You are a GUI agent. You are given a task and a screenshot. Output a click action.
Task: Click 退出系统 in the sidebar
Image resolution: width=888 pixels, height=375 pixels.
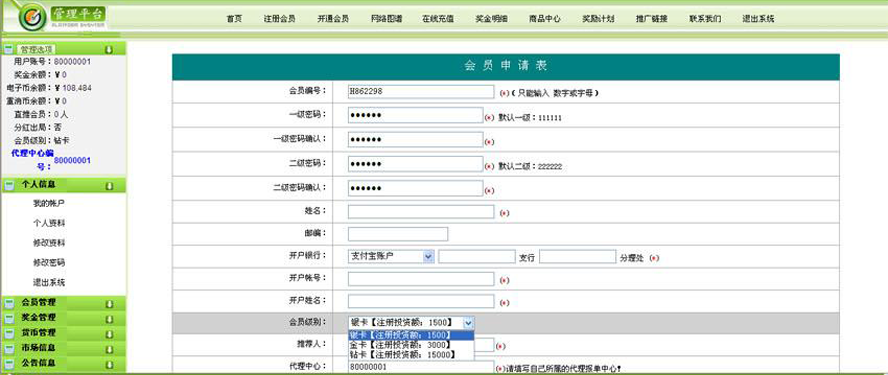(49, 282)
